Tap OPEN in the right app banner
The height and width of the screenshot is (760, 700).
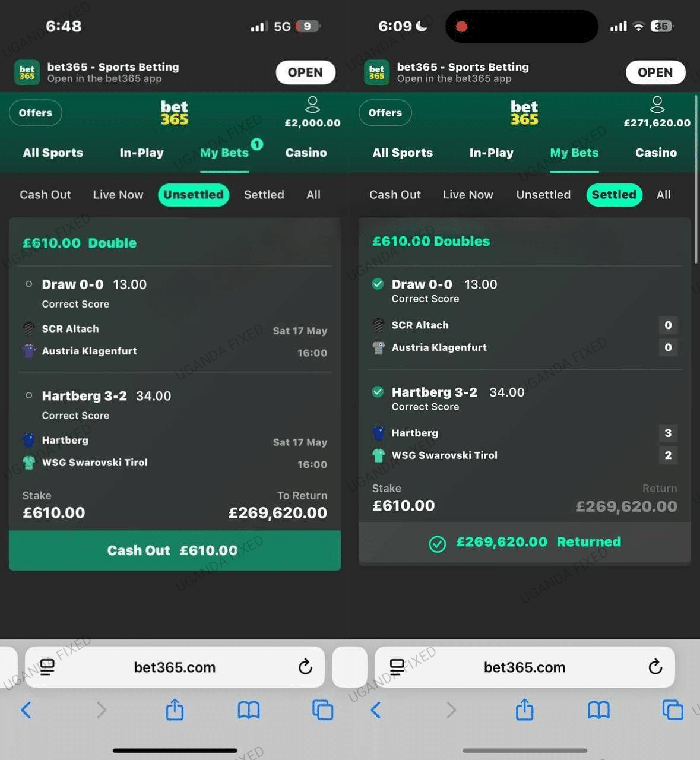coord(655,72)
